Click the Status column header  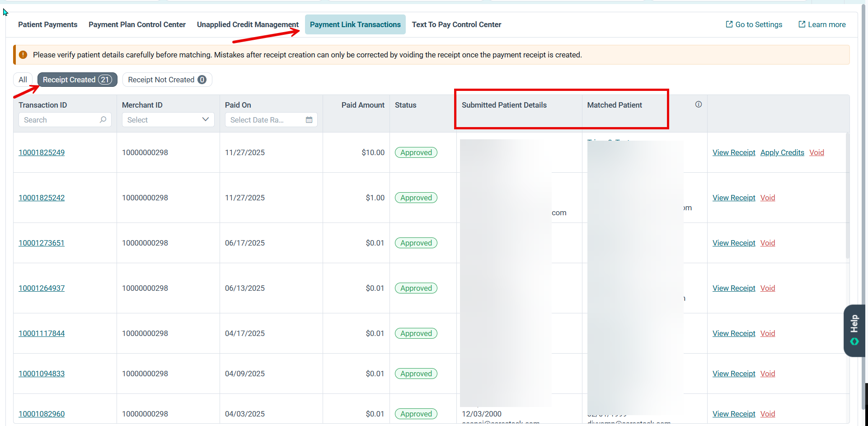click(x=406, y=105)
